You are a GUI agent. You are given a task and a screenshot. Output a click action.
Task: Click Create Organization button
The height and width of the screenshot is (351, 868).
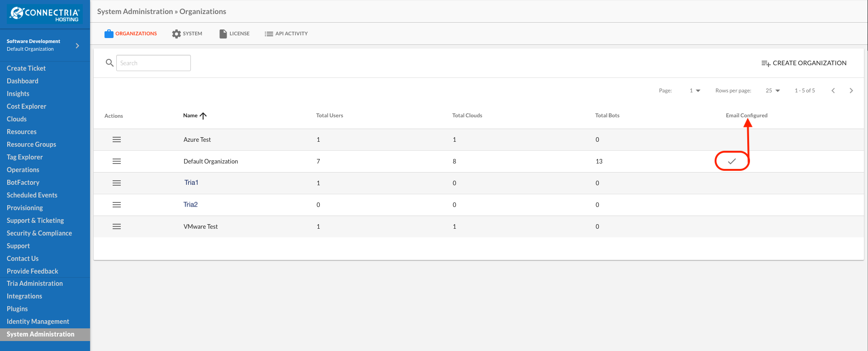[x=804, y=63]
